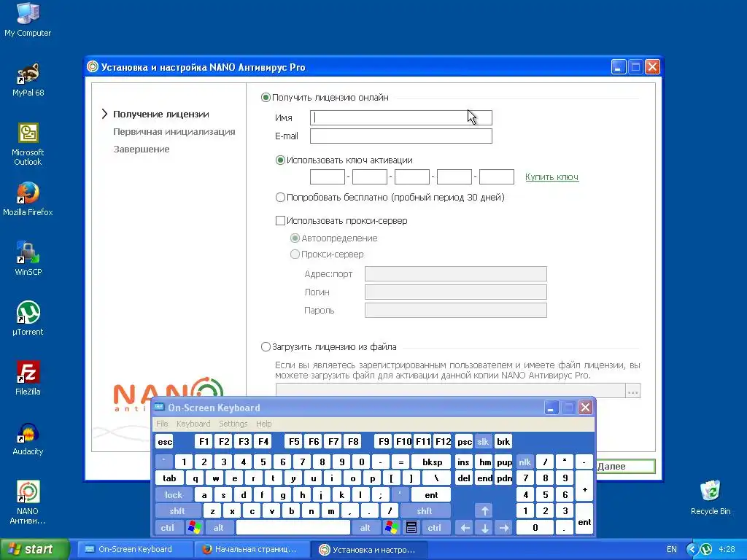This screenshot has height=560, width=747.
Task: Select 'Получение лицензии' step in sidebar
Action: (x=161, y=114)
